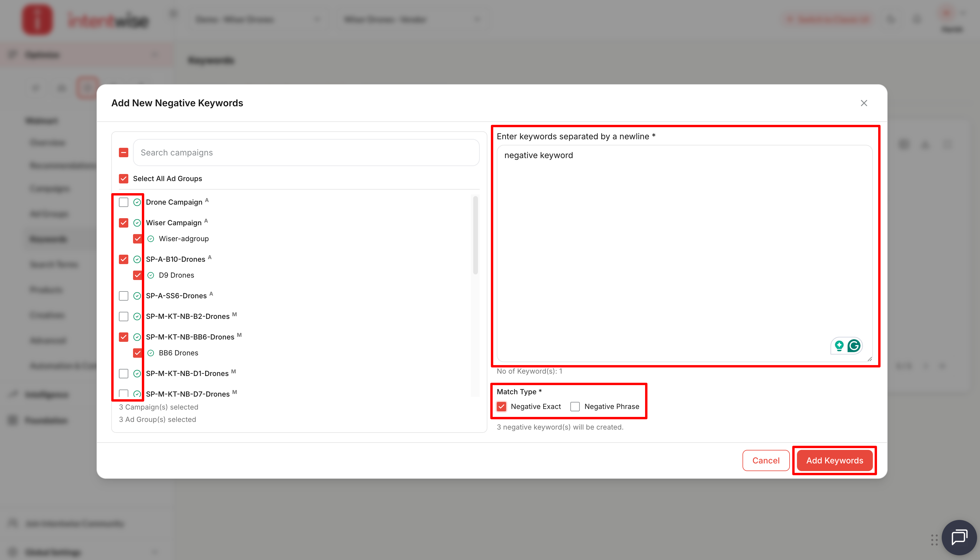The width and height of the screenshot is (980, 560).
Task: Select the SP-M-KT-NB-B2-Drones row label
Action: coord(187,317)
